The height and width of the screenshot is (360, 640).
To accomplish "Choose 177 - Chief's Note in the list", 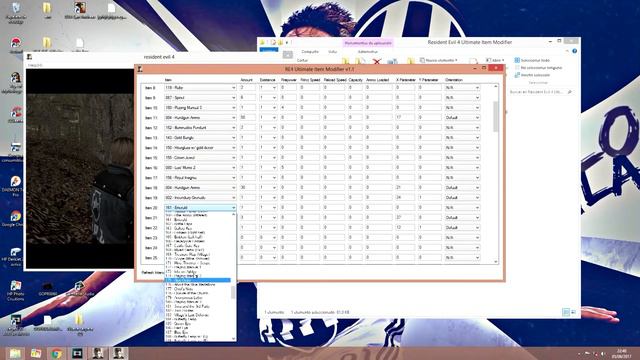I will [x=198, y=289].
